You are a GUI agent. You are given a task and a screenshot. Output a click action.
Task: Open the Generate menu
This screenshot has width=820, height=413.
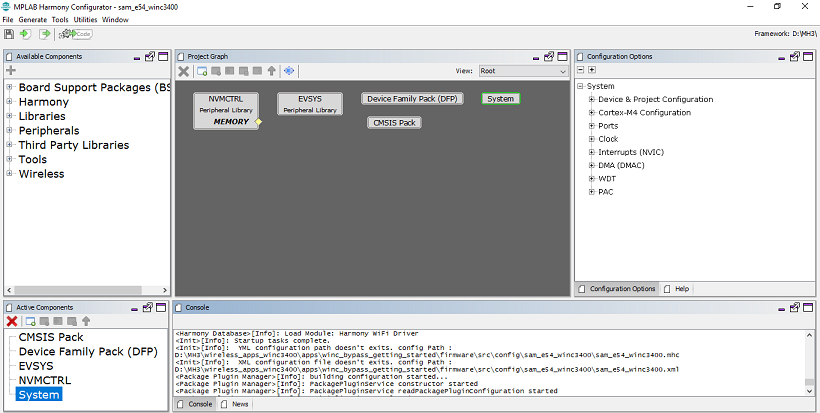click(x=32, y=20)
